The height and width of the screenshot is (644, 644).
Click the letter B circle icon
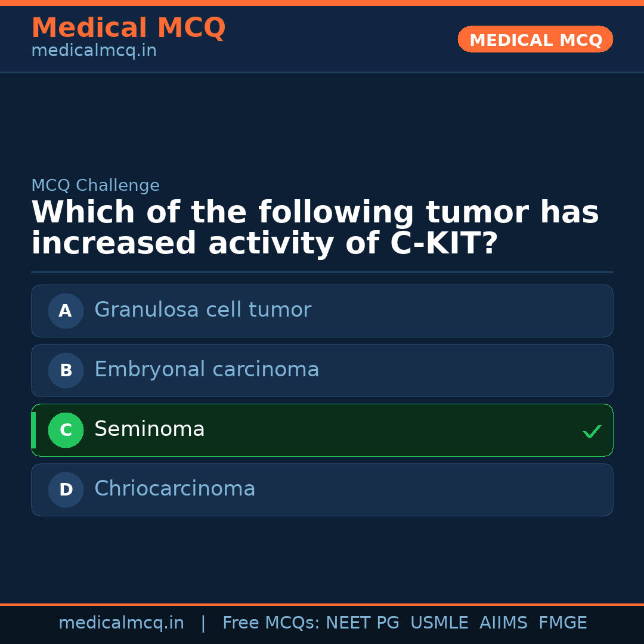click(x=66, y=370)
